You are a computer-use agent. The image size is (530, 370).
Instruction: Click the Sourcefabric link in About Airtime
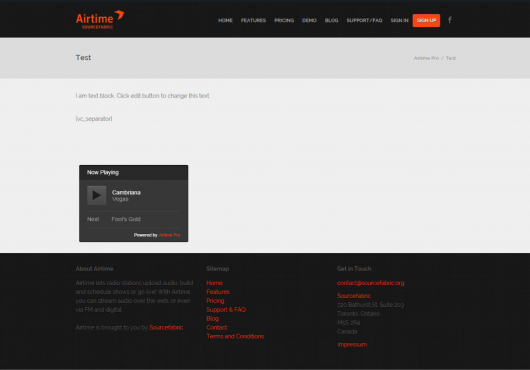(x=166, y=327)
